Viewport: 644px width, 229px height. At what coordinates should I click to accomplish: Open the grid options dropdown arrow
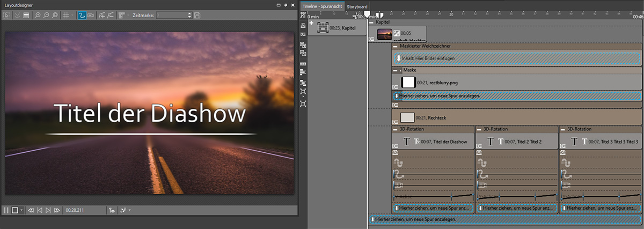[71, 16]
